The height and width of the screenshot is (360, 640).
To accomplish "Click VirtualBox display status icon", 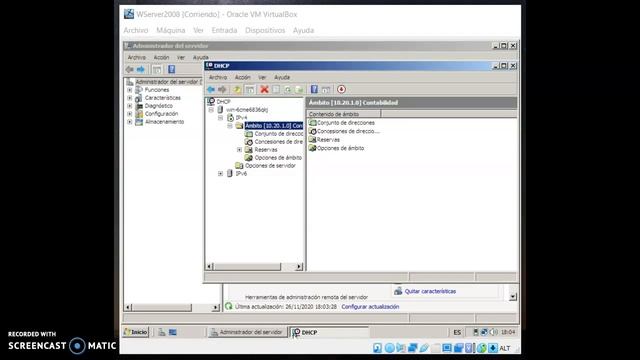I will point(447,348).
